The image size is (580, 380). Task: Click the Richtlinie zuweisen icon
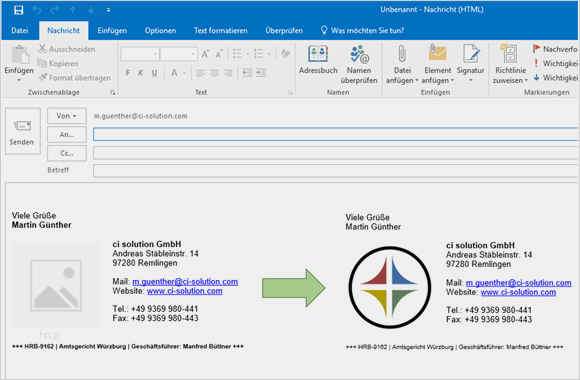[510, 54]
